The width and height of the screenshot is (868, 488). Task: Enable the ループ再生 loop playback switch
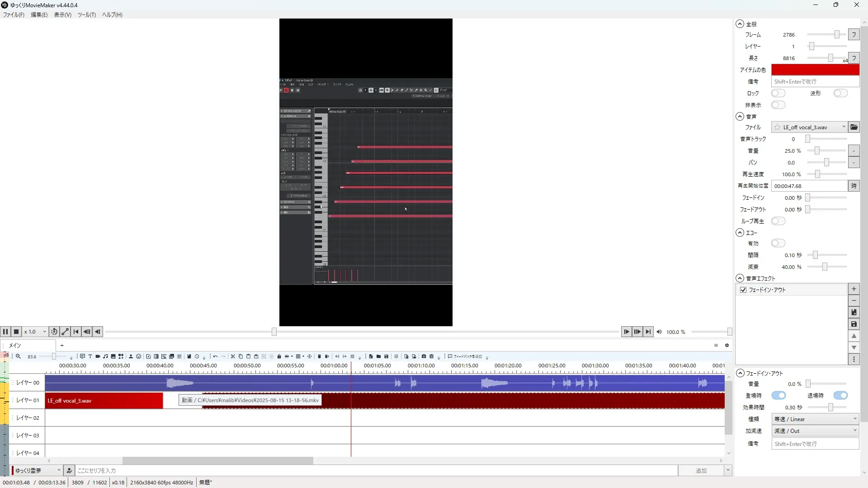tap(778, 221)
